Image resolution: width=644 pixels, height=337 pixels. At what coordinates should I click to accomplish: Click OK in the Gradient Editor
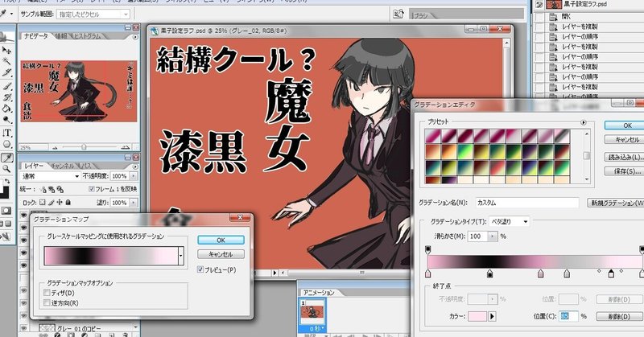coord(625,125)
